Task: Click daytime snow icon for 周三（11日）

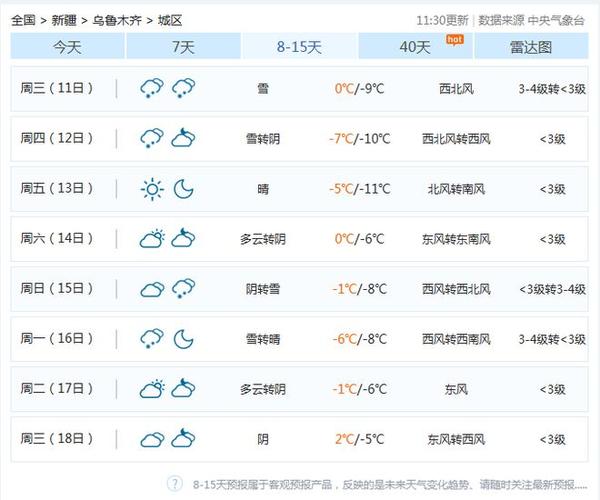Action: click(152, 88)
